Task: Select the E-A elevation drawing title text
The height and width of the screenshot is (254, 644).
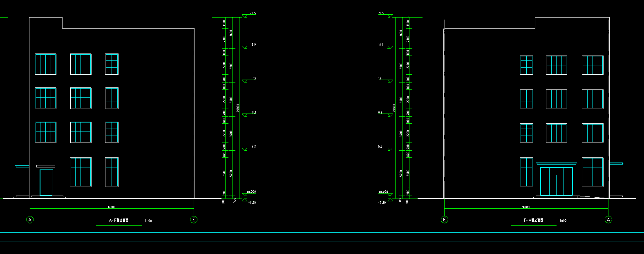Action: (x=533, y=220)
